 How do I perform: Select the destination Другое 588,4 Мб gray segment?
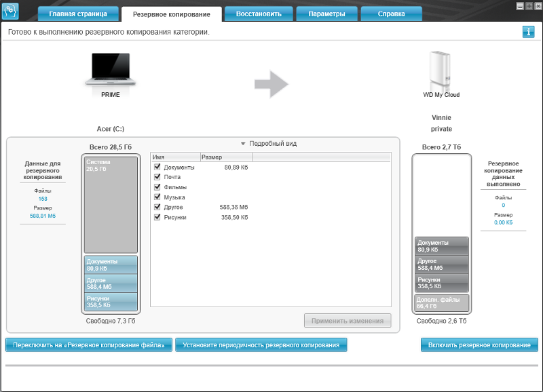(442, 264)
